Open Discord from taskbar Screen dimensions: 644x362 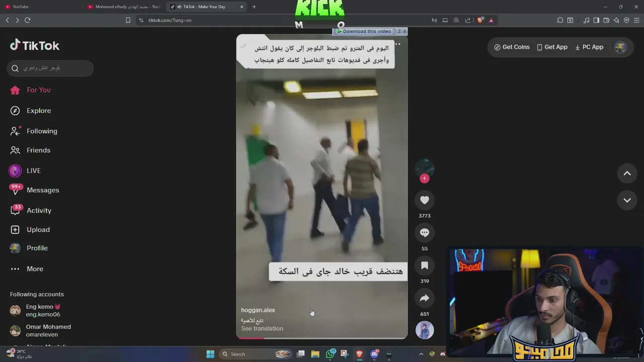coord(374,354)
